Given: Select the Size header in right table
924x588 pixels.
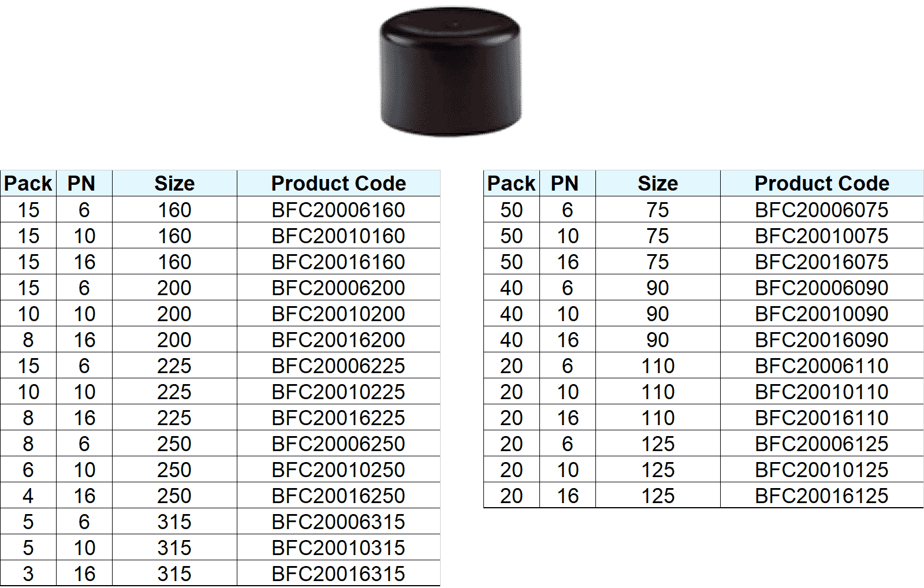Looking at the screenshot, I should pos(658,184).
